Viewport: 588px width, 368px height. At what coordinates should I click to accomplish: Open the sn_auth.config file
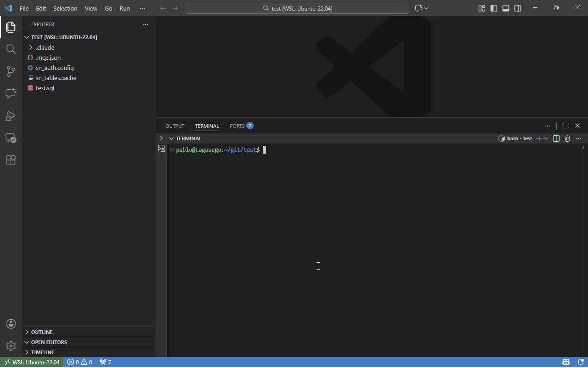(x=89, y=68)
